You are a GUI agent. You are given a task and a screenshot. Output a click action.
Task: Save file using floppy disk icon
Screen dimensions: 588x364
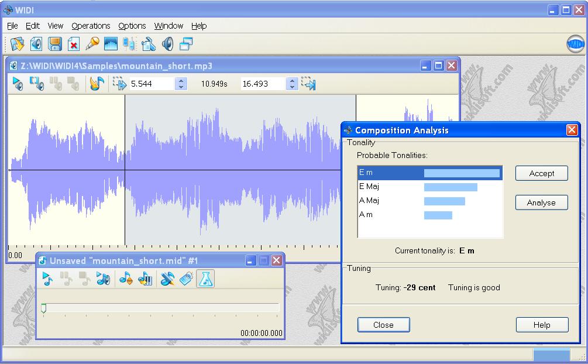click(x=55, y=44)
